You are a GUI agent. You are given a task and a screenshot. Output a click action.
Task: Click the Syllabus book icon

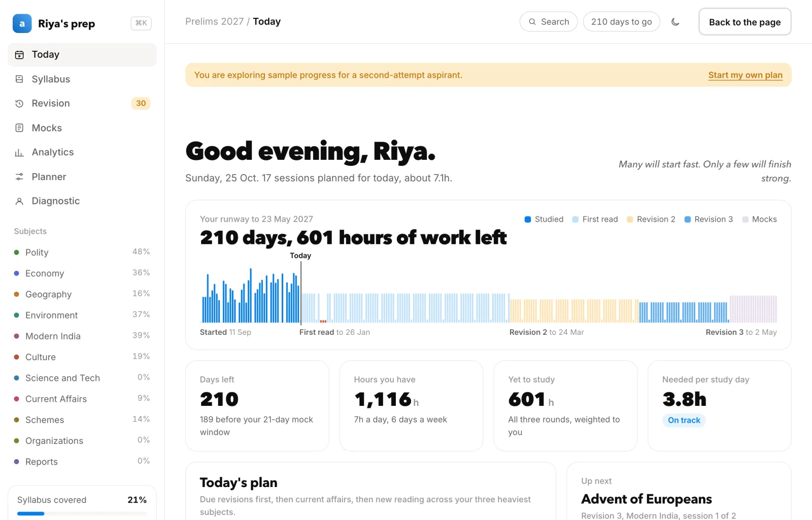pyautogui.click(x=19, y=79)
